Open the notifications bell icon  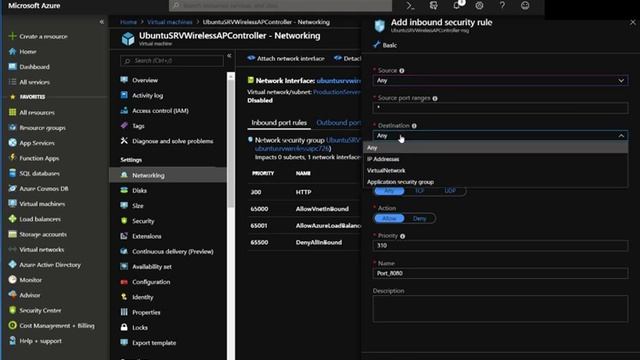(x=457, y=5)
